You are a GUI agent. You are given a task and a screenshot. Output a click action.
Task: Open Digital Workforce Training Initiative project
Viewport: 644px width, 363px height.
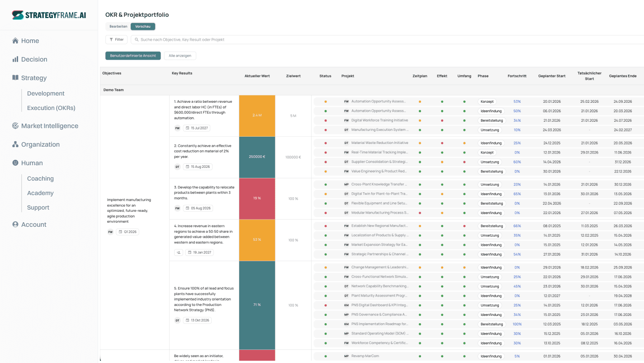coord(379,120)
